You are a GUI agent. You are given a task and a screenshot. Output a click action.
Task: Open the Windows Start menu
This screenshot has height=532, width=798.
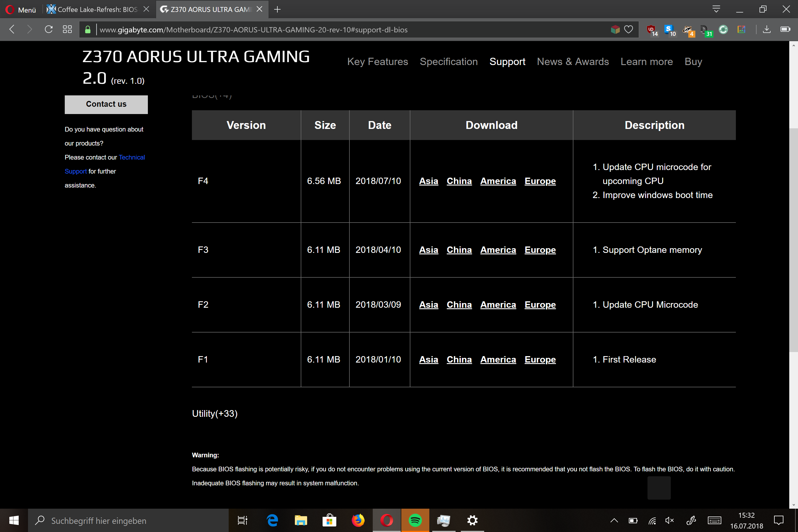[14, 520]
